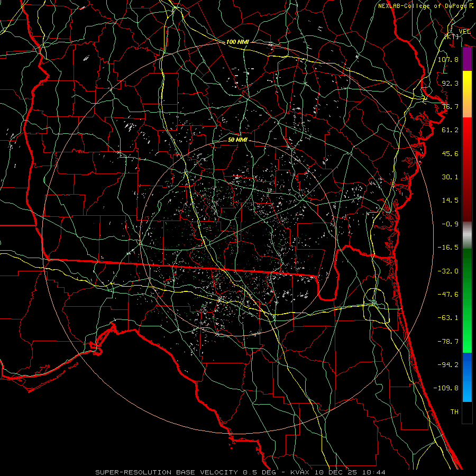Click the -16.5 velocity scale value
Viewport: 476px width, 476px height.
(448, 248)
